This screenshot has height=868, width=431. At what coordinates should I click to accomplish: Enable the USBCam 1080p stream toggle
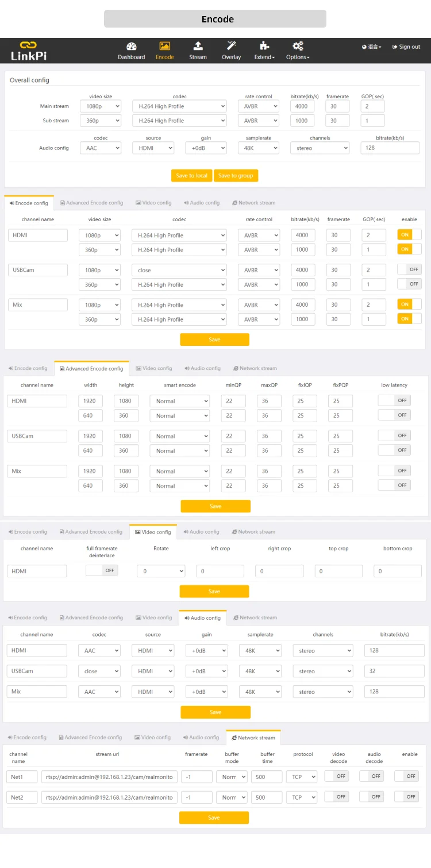(x=409, y=269)
